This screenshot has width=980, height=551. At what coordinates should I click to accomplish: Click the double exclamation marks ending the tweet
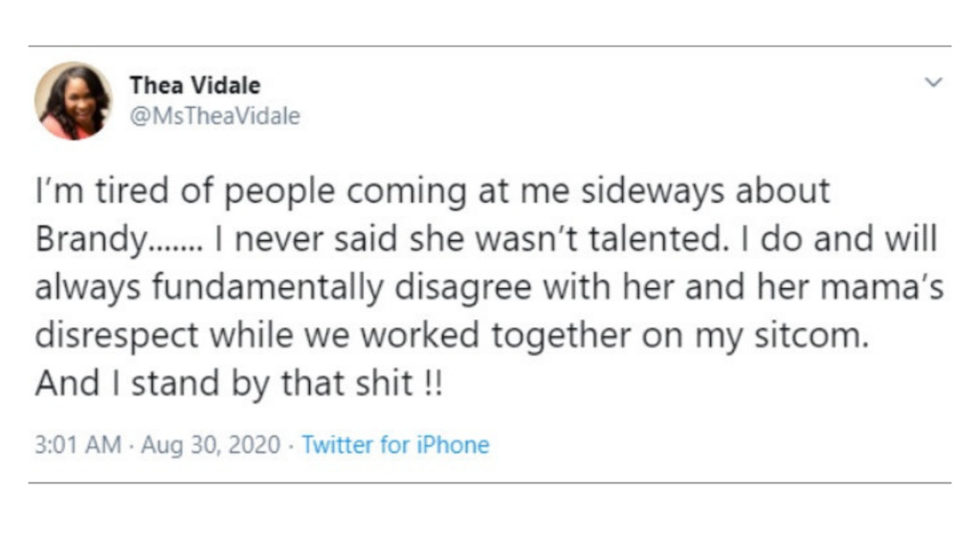431,384
